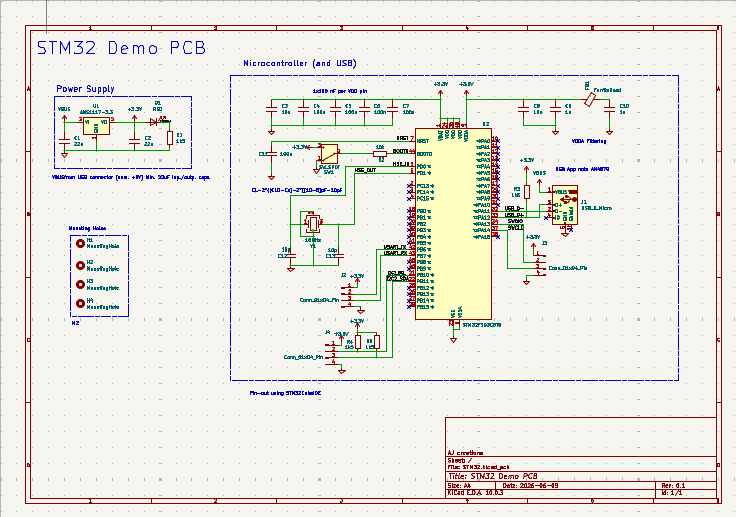This screenshot has height=517, width=736.
Task: Select the C11 100n reset capacitor
Action: (271, 154)
